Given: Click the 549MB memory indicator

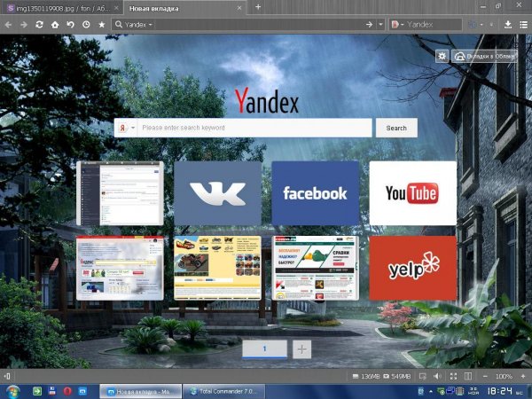Looking at the screenshot, I should 396,376.
